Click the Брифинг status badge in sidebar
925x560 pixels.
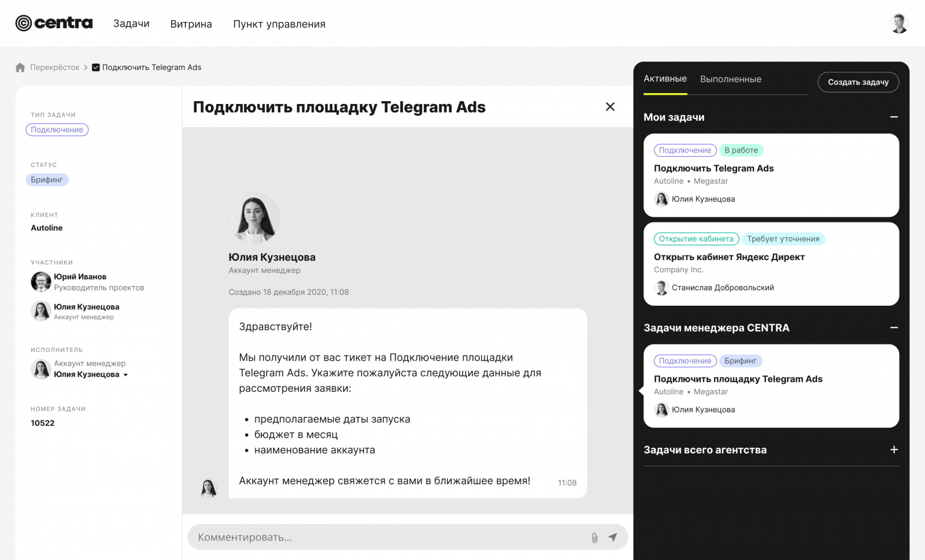pyautogui.click(x=47, y=180)
